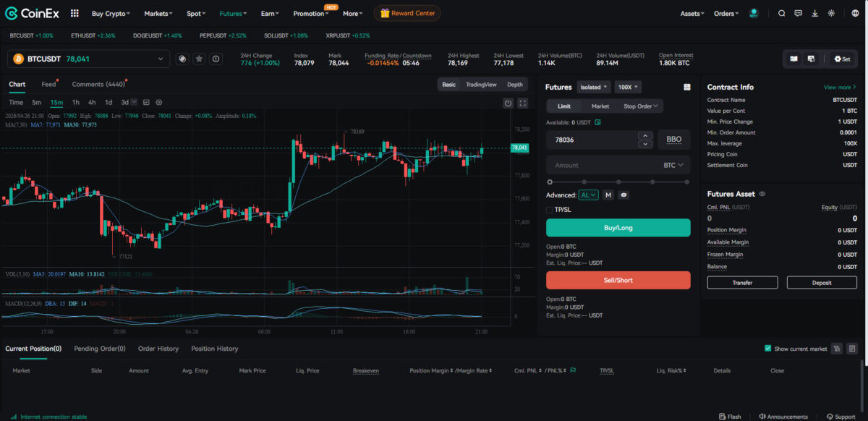Screen dimensions: 868x421
Task: Hide Futures Asset balances eye icon
Action: (x=762, y=194)
